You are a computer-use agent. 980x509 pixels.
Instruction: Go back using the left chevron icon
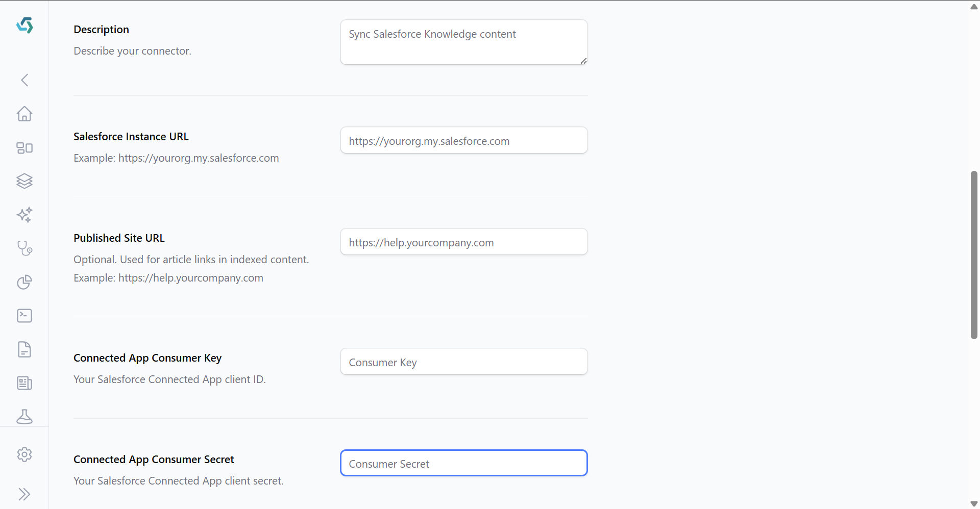point(24,80)
